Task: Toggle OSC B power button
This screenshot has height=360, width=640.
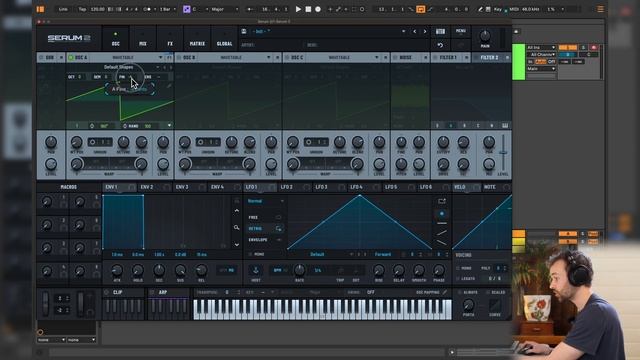Action: [179, 58]
